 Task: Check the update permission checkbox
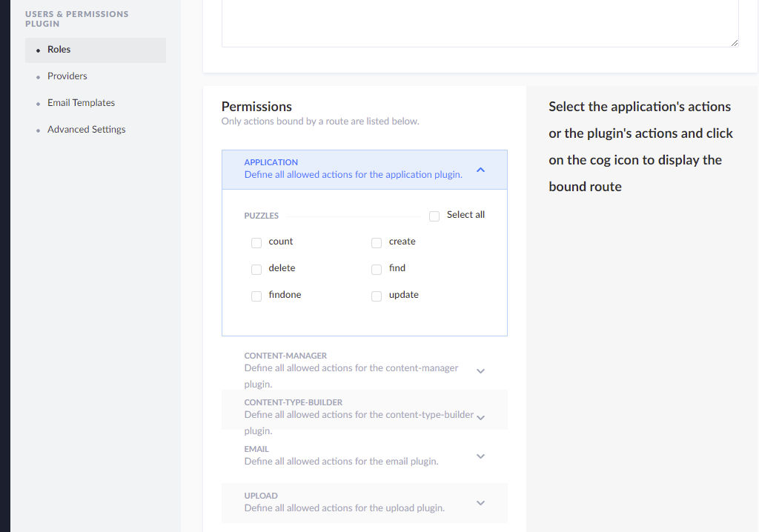pos(377,296)
